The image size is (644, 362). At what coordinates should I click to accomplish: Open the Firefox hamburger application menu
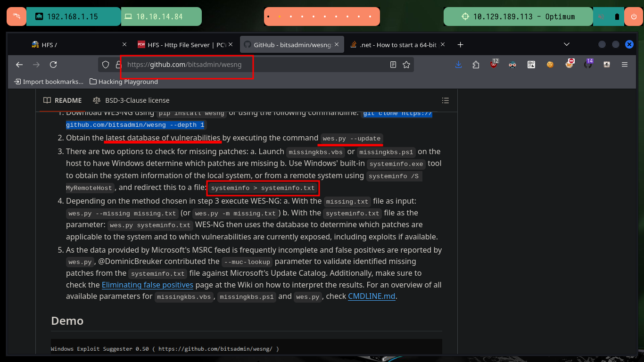click(625, 65)
